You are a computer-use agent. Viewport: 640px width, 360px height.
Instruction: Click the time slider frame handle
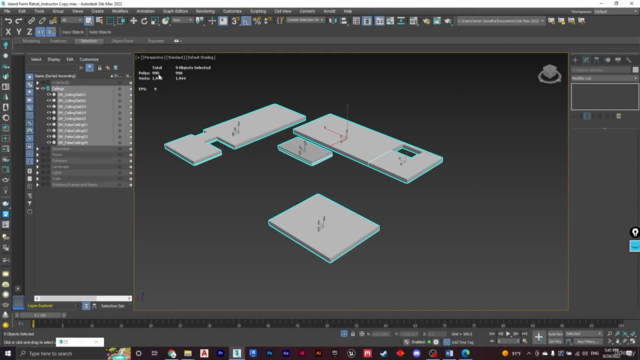(40, 315)
